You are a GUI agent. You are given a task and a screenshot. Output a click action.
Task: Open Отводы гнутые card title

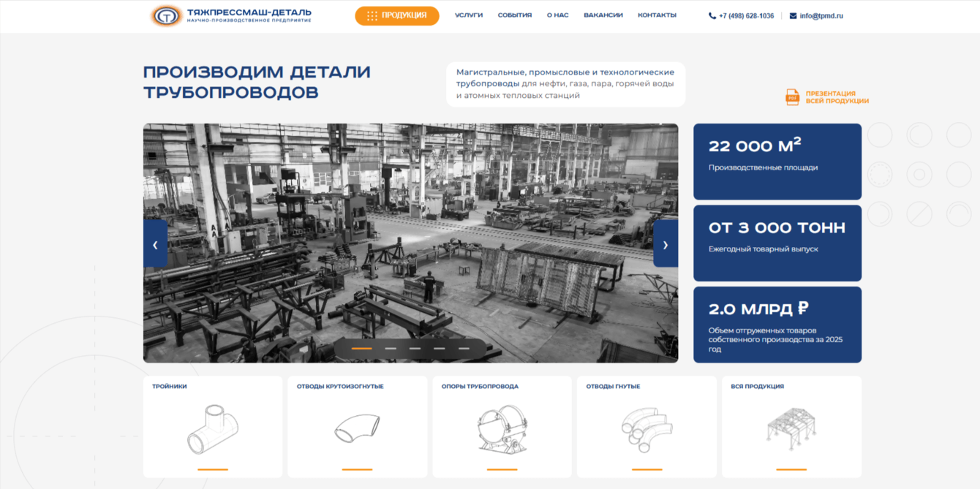coord(613,387)
